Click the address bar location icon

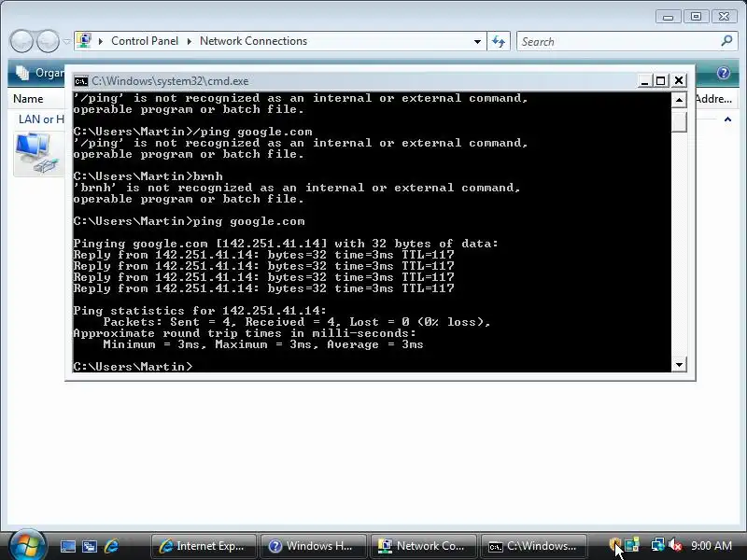(84, 41)
